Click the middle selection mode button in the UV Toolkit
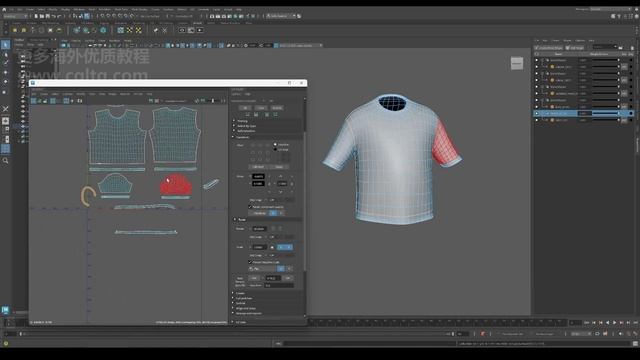 (261, 108)
